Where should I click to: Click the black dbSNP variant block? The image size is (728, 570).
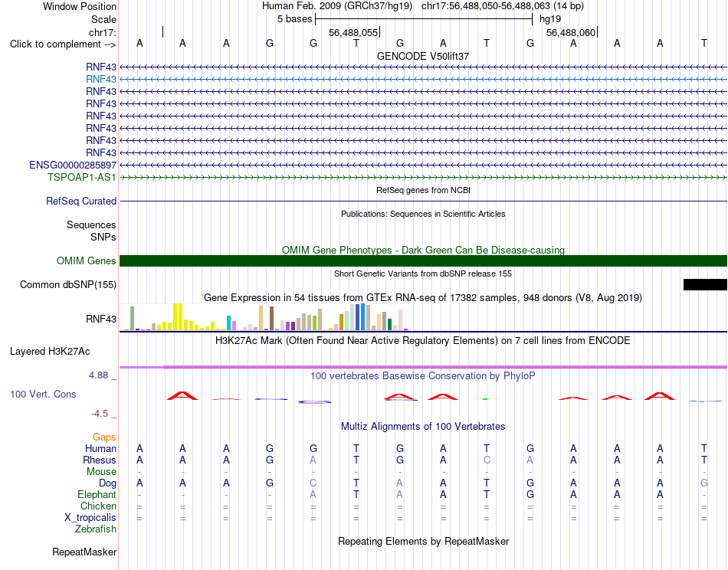coord(705,284)
